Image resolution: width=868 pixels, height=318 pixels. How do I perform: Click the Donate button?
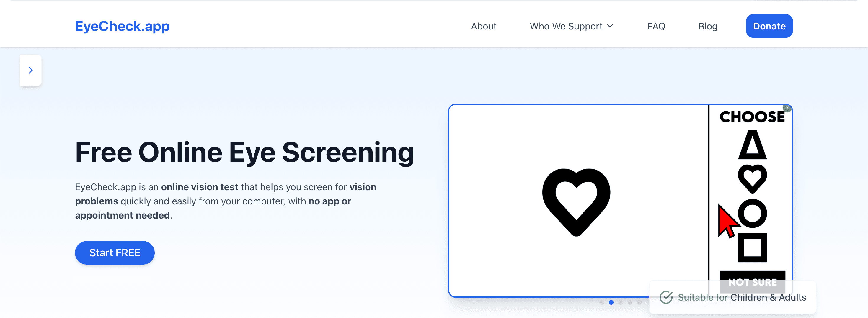point(769,26)
